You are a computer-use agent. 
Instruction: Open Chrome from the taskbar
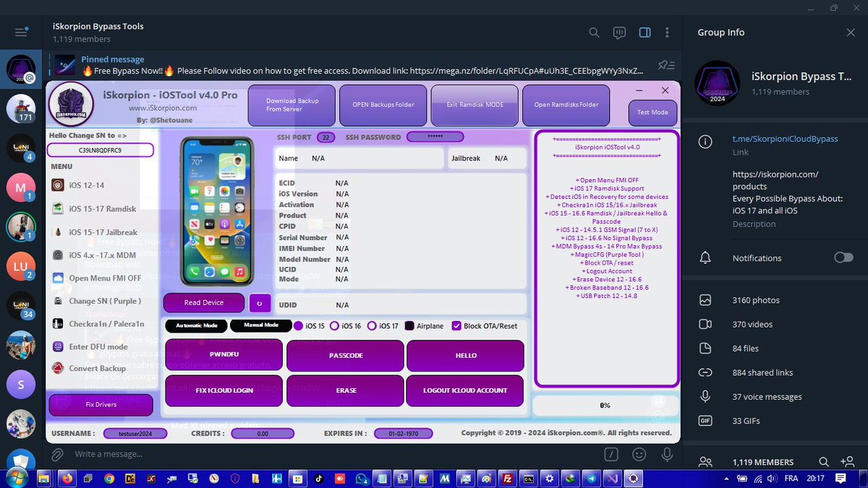pyautogui.click(x=109, y=479)
